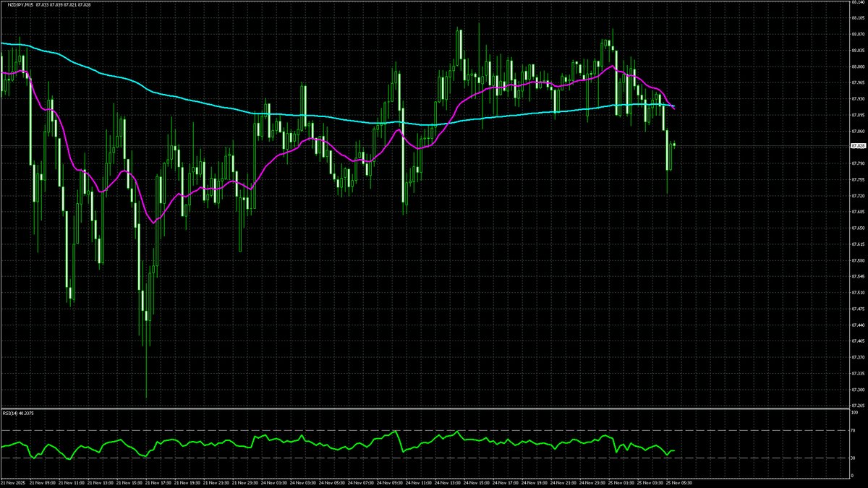This screenshot has height=488, width=868.
Task: Click time axis label 24 Nov 05:30
Action: 333,483
